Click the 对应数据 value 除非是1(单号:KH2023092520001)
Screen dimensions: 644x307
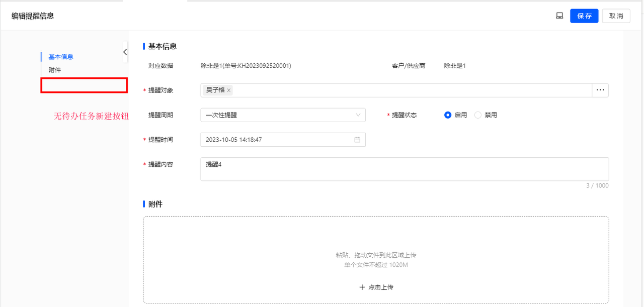246,66
